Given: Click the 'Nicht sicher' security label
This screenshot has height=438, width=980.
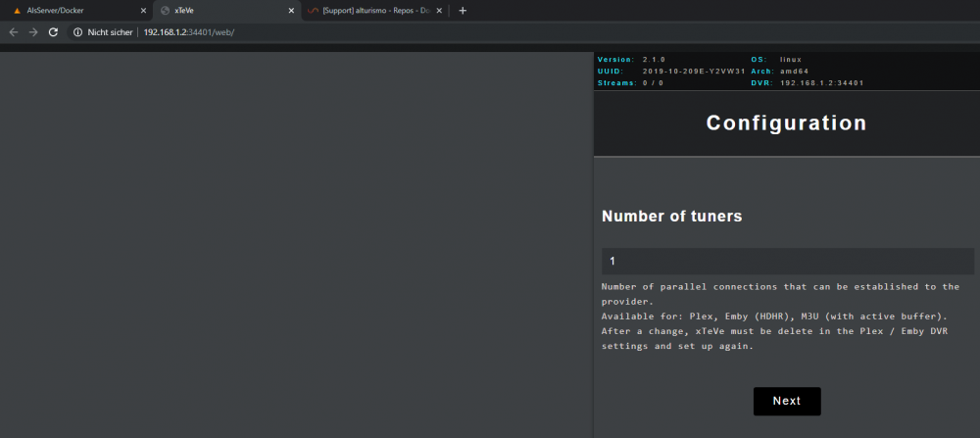Looking at the screenshot, I should pos(110,32).
